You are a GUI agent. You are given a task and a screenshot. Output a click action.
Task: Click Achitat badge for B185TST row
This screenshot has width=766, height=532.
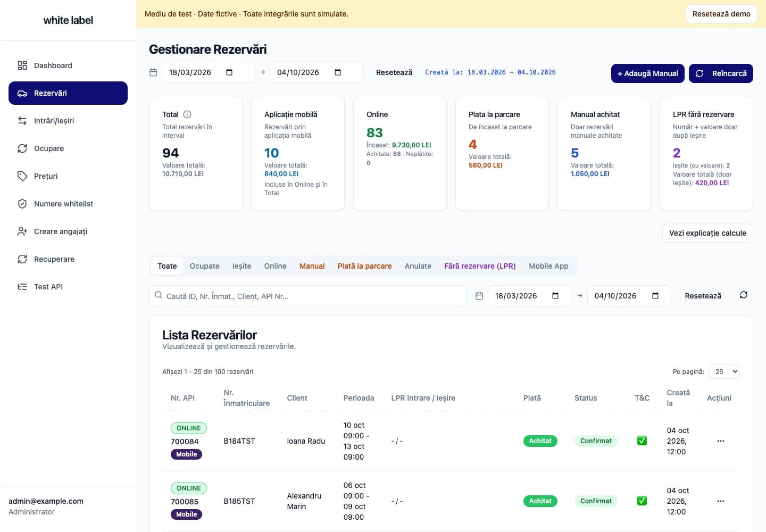click(540, 501)
